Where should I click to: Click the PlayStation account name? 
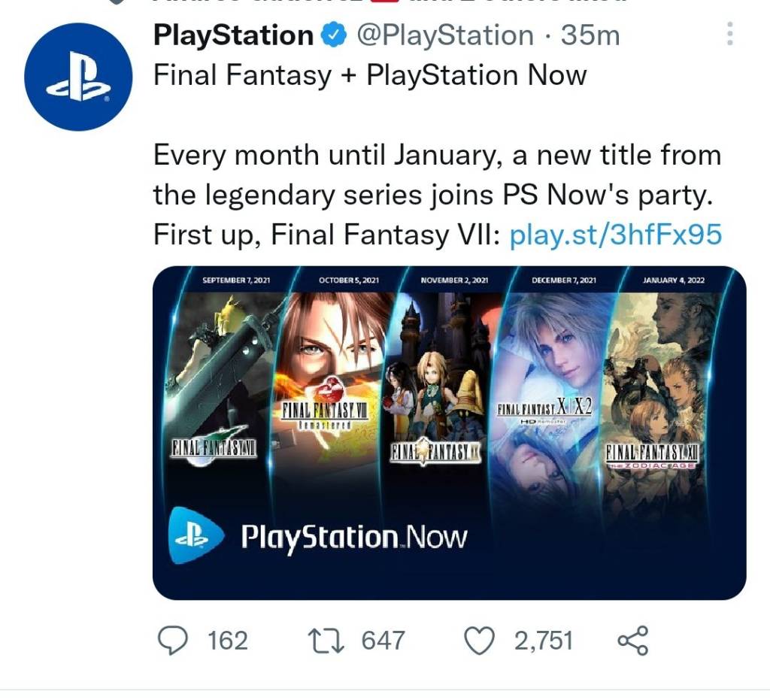pos(233,35)
